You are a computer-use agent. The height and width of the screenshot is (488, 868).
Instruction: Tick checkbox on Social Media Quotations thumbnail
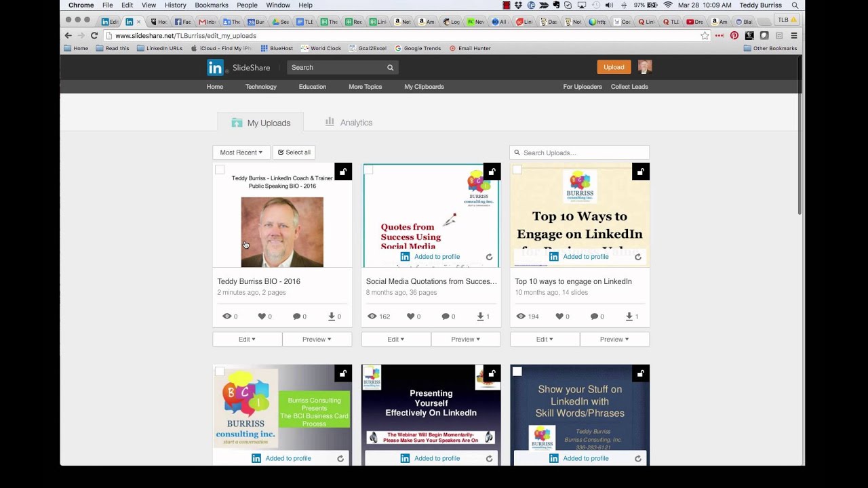point(368,169)
